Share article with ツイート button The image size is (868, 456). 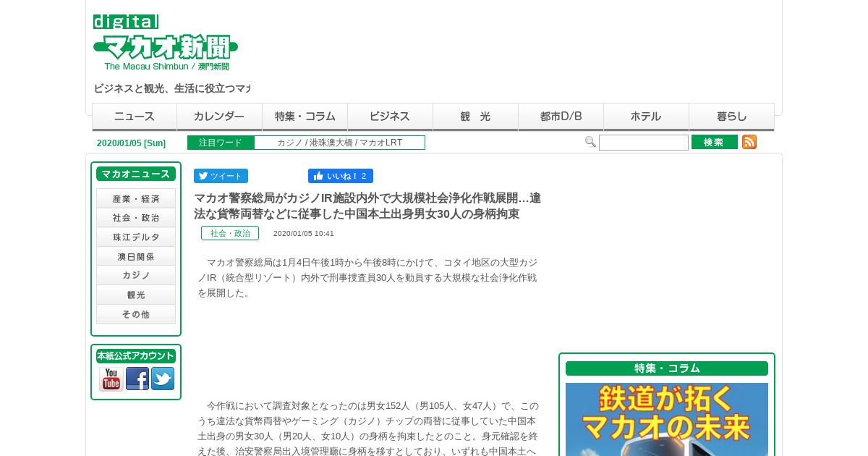point(221,176)
